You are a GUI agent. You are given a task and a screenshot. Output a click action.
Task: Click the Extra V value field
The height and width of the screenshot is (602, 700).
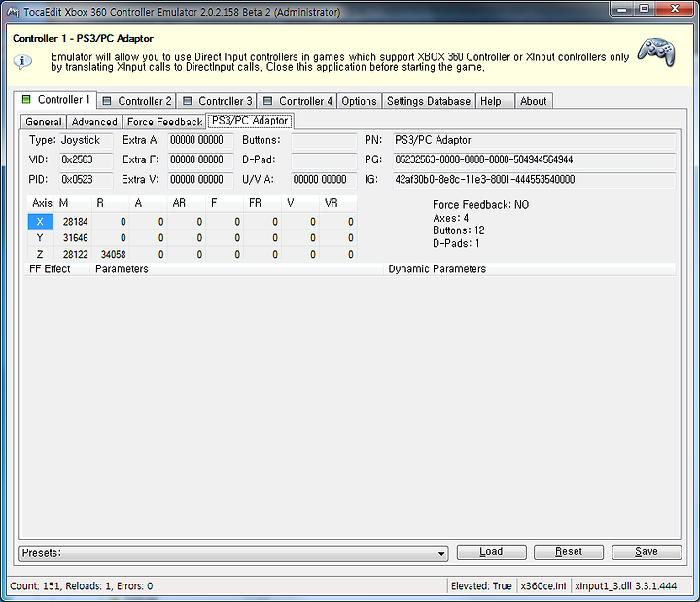click(x=201, y=180)
